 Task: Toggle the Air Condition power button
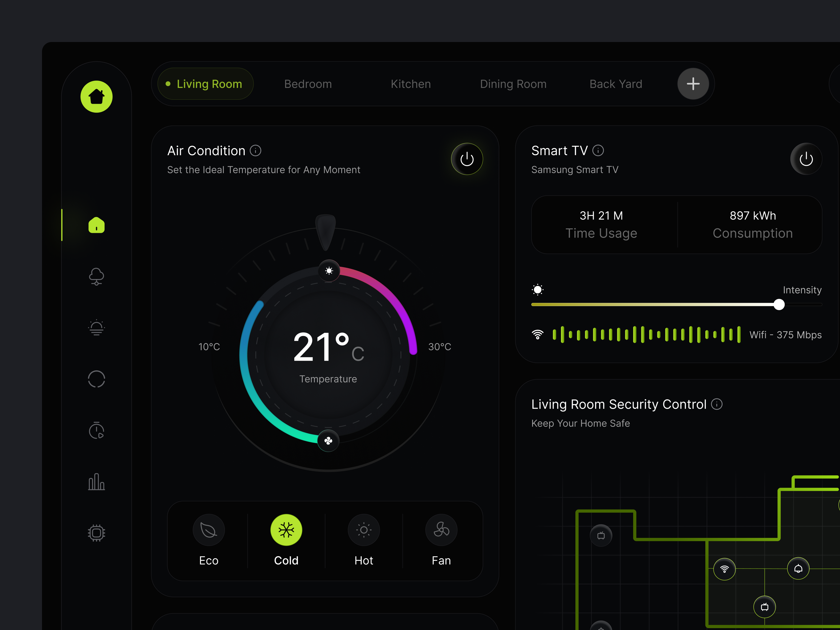(x=467, y=159)
